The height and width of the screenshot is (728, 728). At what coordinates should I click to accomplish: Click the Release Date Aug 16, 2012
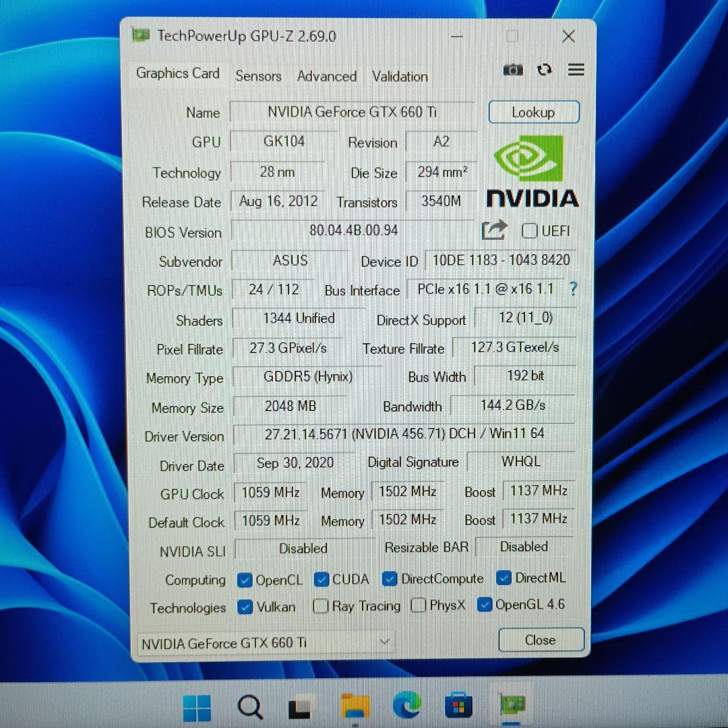pyautogui.click(x=278, y=201)
